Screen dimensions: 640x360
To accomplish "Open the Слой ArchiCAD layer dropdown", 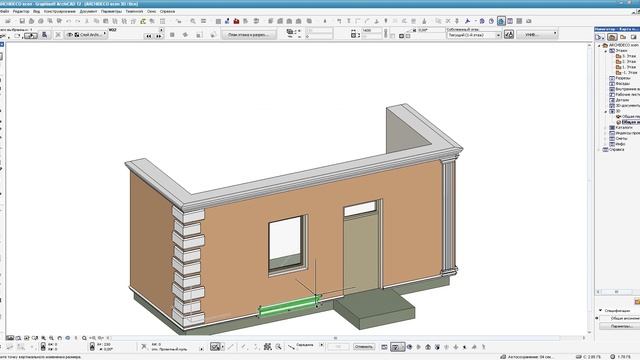I will 87,35.
